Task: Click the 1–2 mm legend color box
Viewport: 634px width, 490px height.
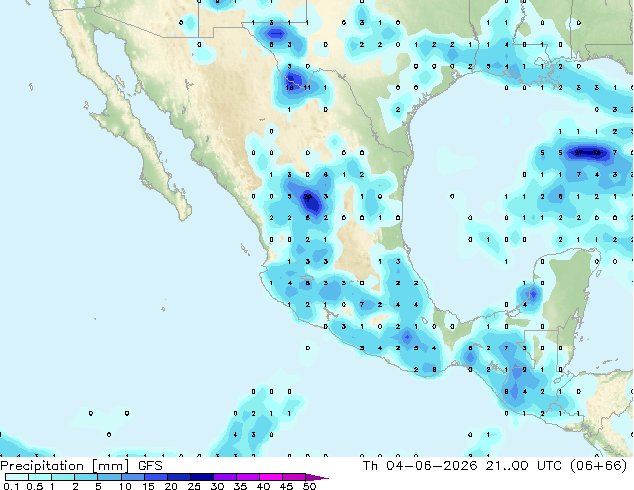Action: coord(63,477)
